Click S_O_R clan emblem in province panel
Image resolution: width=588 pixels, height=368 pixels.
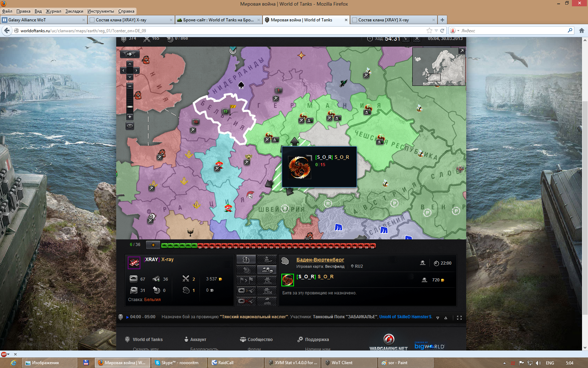(288, 280)
